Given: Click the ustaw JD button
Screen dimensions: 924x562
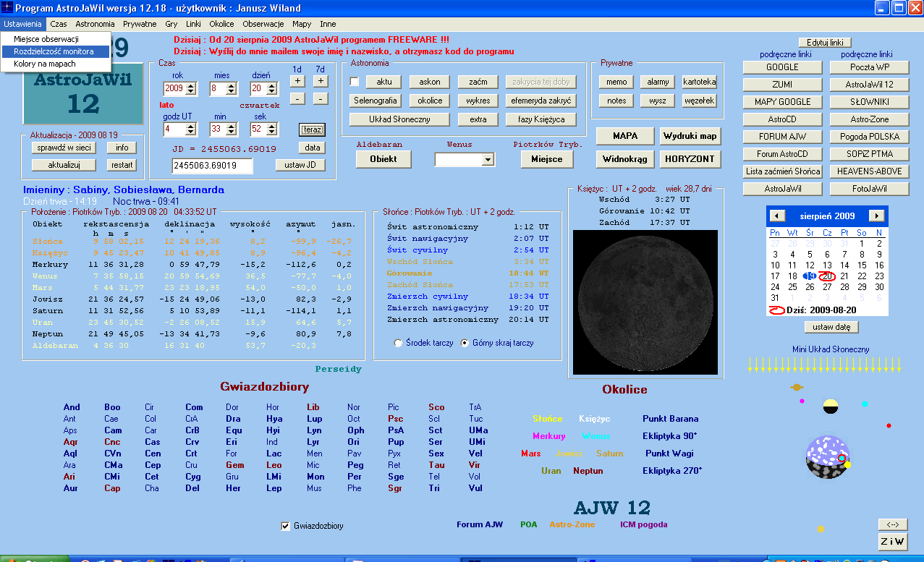Looking at the screenshot, I should pos(300,165).
